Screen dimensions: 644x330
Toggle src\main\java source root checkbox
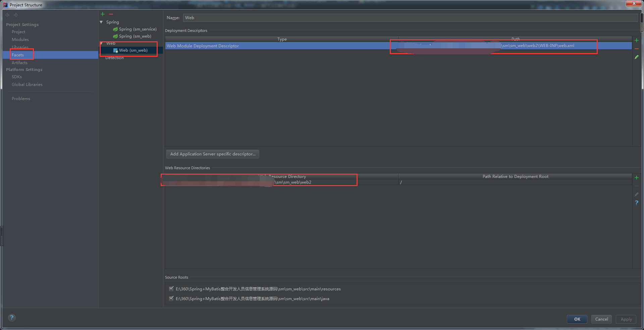click(x=171, y=298)
